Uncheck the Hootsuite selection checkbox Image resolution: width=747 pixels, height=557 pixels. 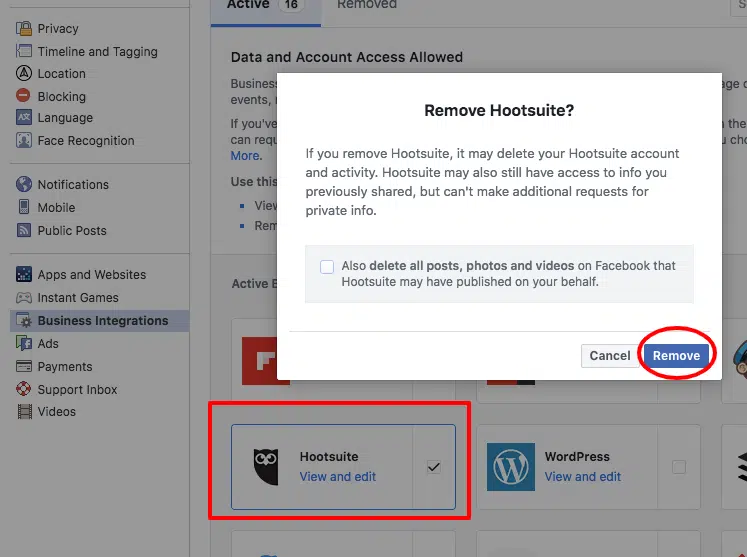click(x=434, y=467)
